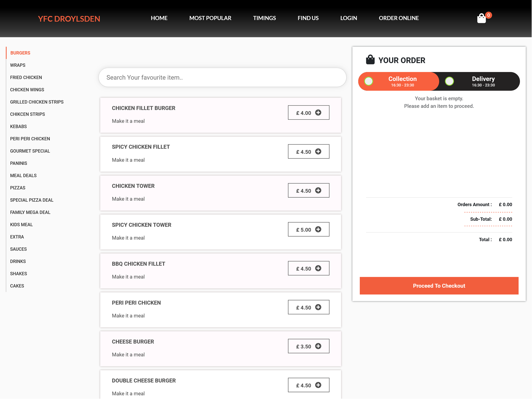Click the YFC Droylsden logo link
Screen dimensions: 532x399
(69, 19)
